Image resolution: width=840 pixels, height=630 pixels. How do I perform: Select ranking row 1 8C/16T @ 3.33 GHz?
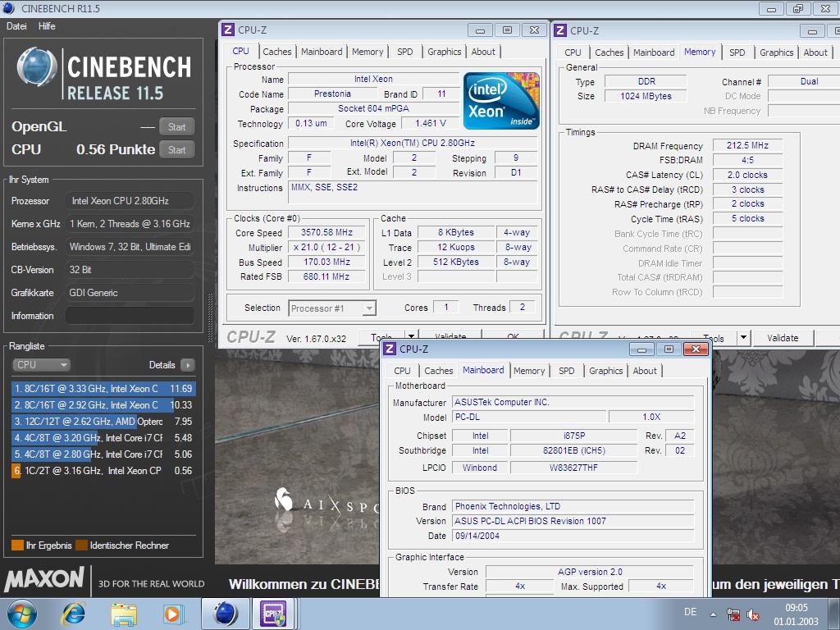pos(103,388)
